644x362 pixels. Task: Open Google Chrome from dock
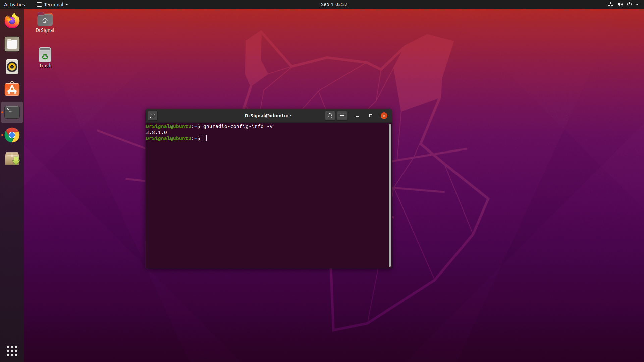coord(12,135)
